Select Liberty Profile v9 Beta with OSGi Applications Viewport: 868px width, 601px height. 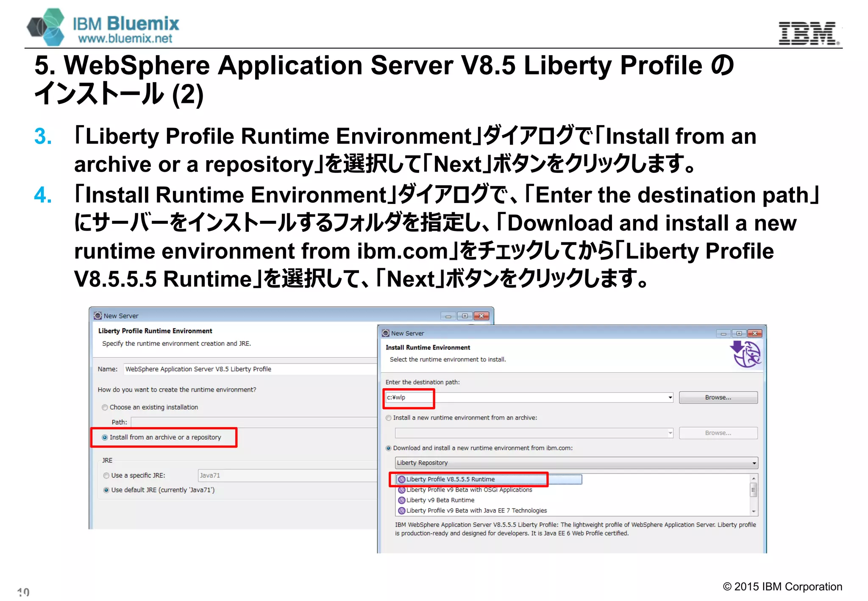click(x=469, y=490)
